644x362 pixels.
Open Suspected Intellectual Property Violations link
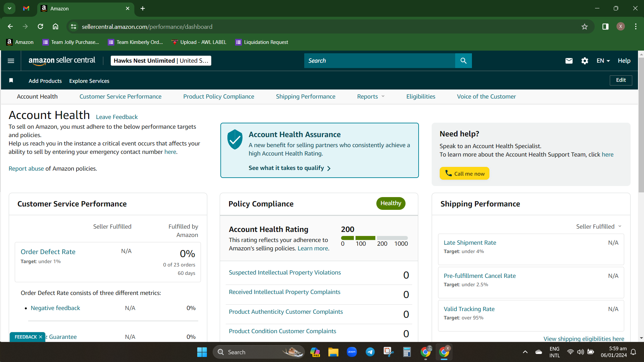tap(285, 273)
